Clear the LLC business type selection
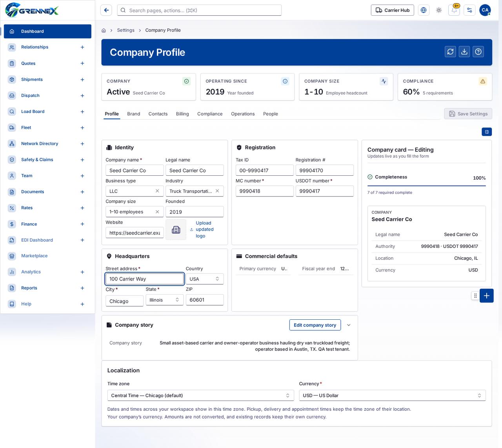The height and width of the screenshot is (448, 502). [x=157, y=191]
